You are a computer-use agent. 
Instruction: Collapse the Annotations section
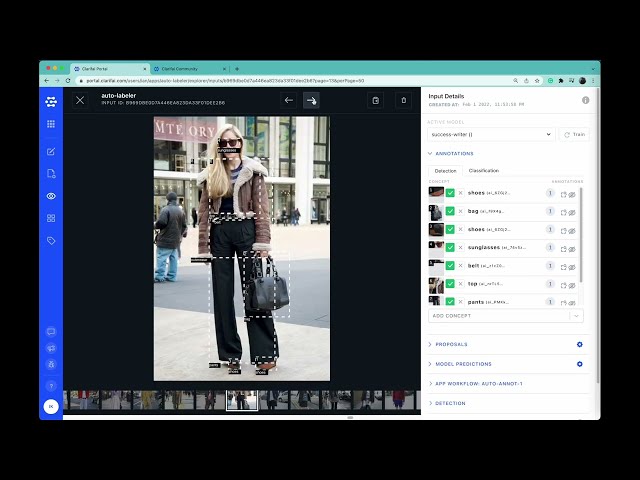pos(451,153)
